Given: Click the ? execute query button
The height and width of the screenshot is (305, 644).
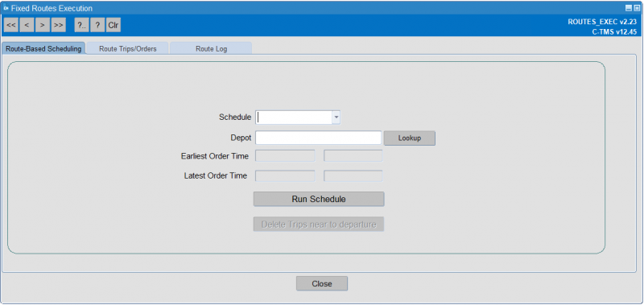Looking at the screenshot, I should (x=97, y=25).
